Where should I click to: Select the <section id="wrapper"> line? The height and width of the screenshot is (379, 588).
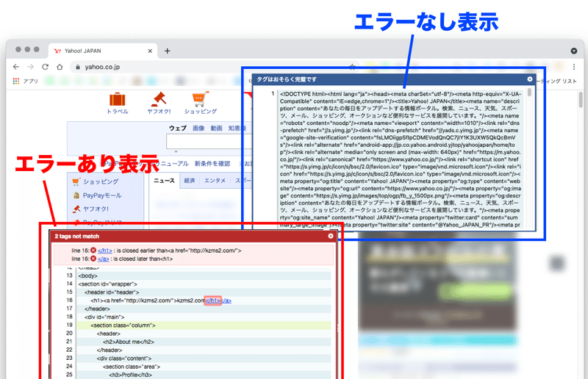coord(204,284)
